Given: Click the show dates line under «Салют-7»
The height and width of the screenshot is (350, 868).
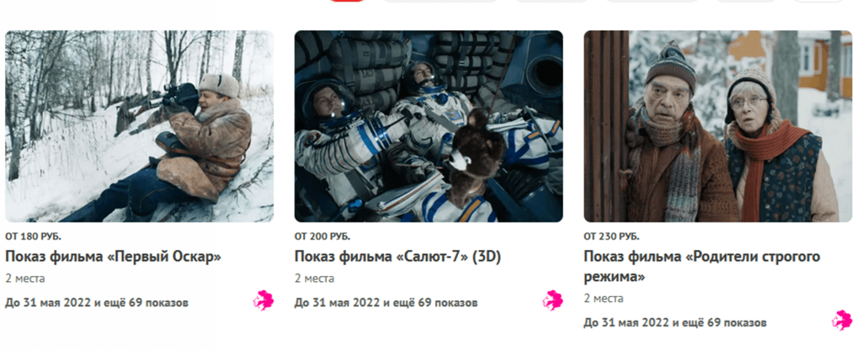Looking at the screenshot, I should click(386, 303).
